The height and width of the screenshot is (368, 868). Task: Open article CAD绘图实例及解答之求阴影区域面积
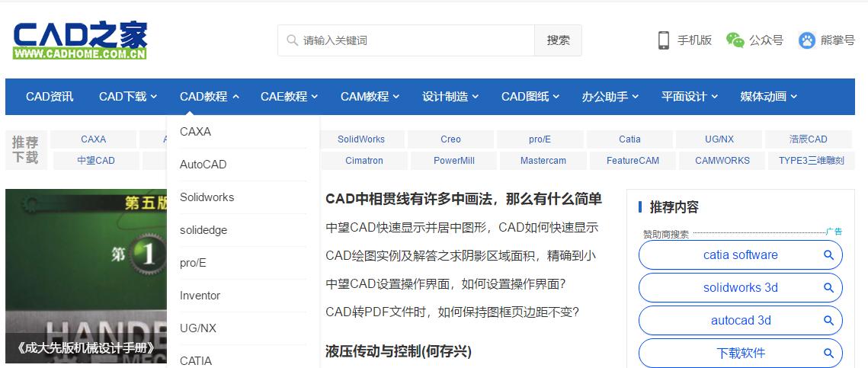coord(460,256)
